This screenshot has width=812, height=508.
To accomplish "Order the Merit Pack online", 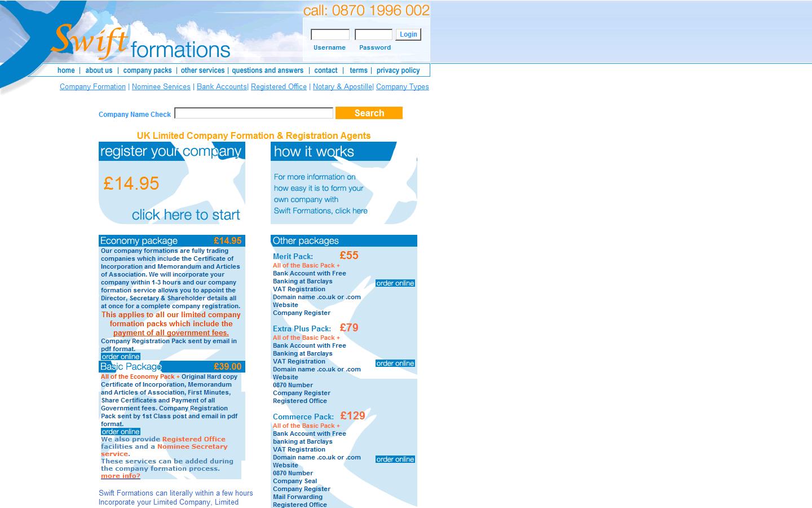I will click(395, 283).
